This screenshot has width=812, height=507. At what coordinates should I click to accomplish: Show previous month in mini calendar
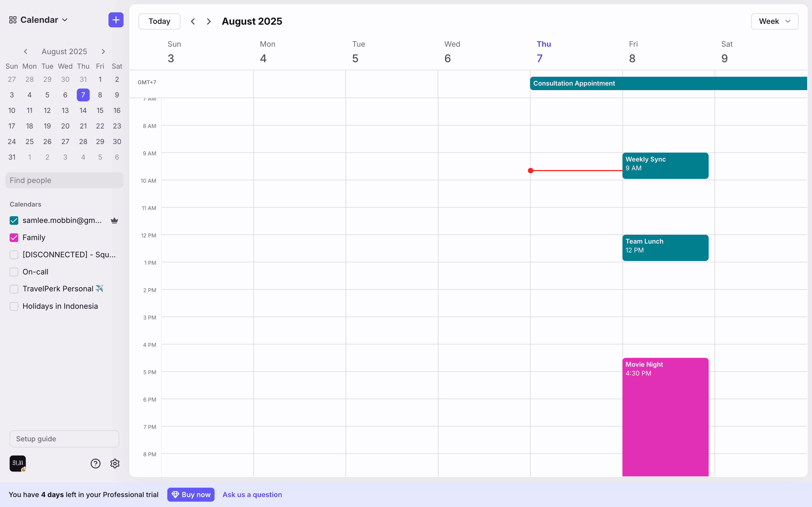coord(26,52)
